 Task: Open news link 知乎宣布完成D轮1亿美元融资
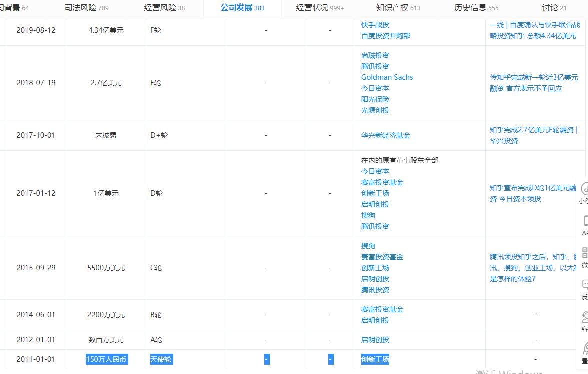[533, 193]
